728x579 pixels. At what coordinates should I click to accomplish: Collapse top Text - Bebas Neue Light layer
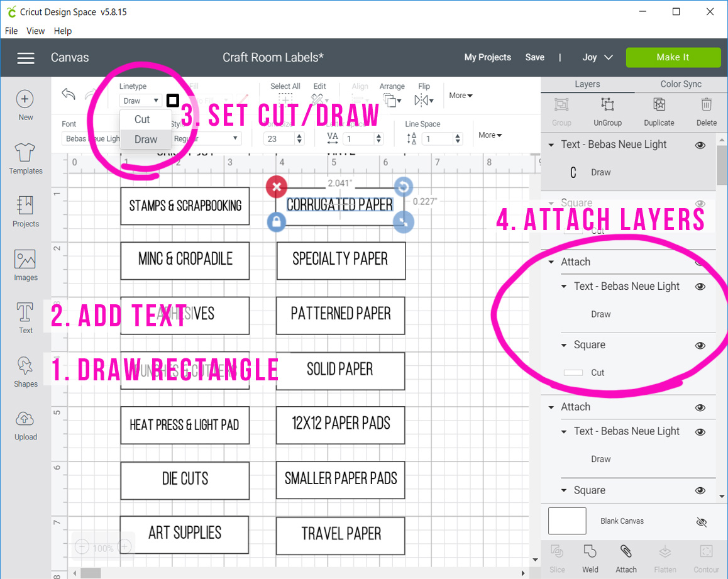click(551, 145)
